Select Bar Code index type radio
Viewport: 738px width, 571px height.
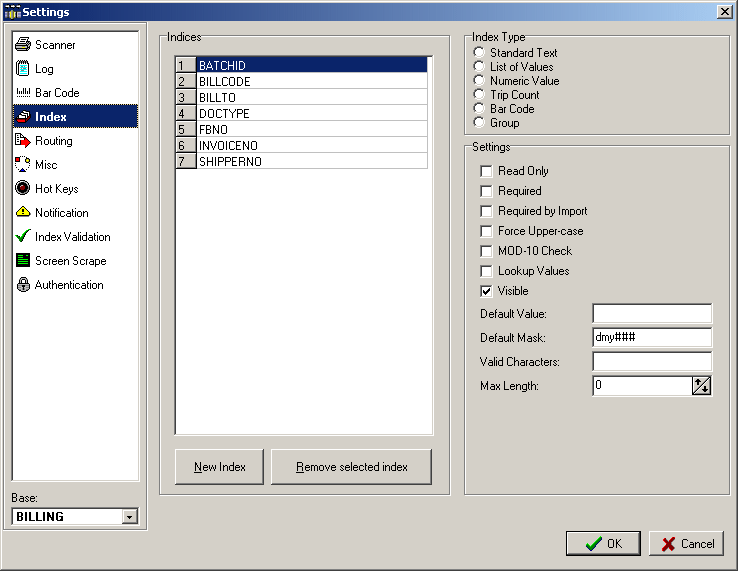click(479, 108)
